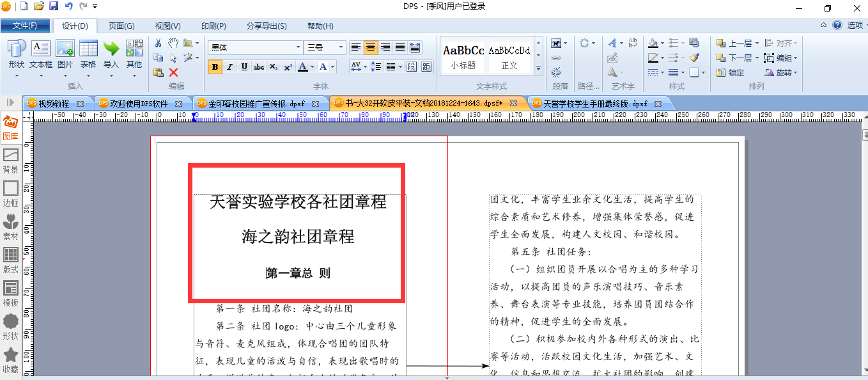Apply the 正文 text style
Viewport: 868px width, 380px height.
pyautogui.click(x=509, y=57)
